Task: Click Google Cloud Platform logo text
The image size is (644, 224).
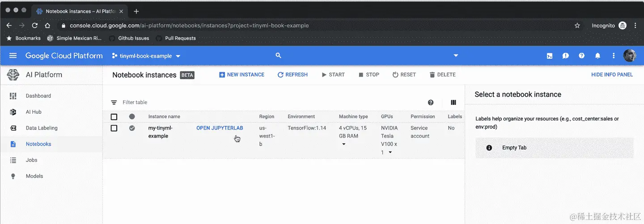Action: click(64, 56)
